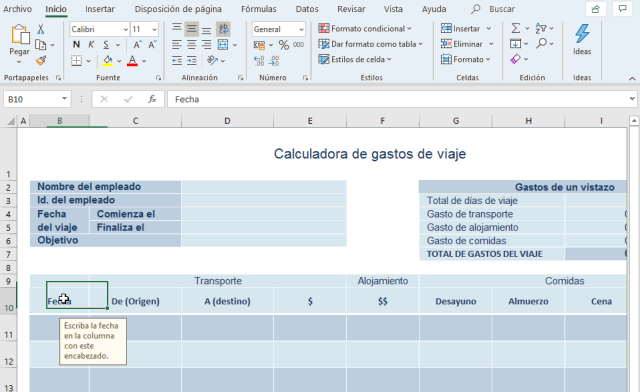This screenshot has height=392, width=640.
Task: Increase font size with the larger A icon
Action: (138, 45)
